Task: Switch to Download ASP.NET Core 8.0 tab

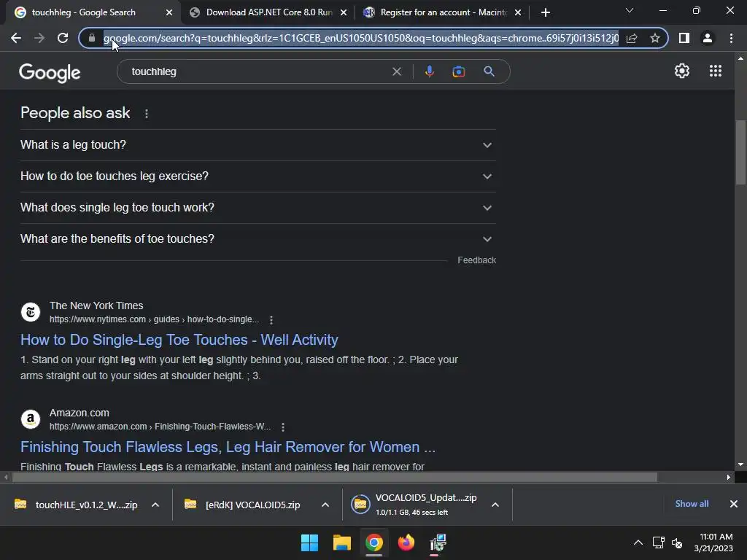Action: tap(268, 12)
